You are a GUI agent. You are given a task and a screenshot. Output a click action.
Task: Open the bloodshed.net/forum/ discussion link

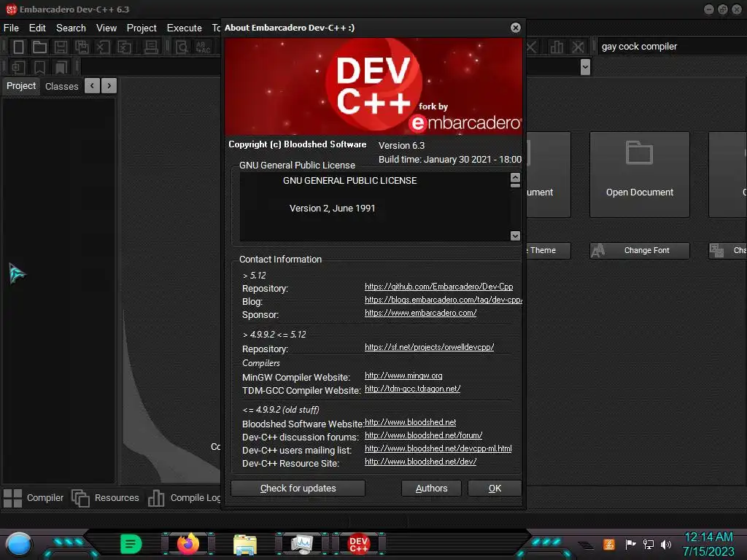(424, 436)
